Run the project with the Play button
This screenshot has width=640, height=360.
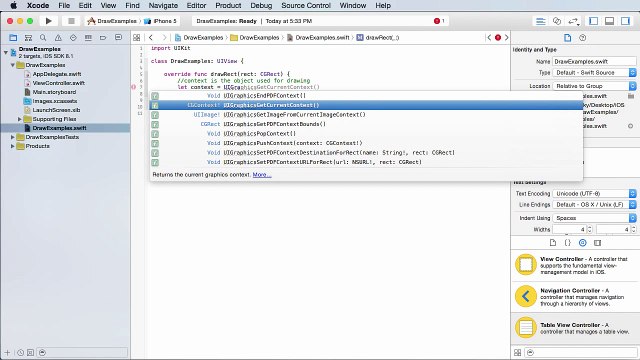[x=49, y=21]
